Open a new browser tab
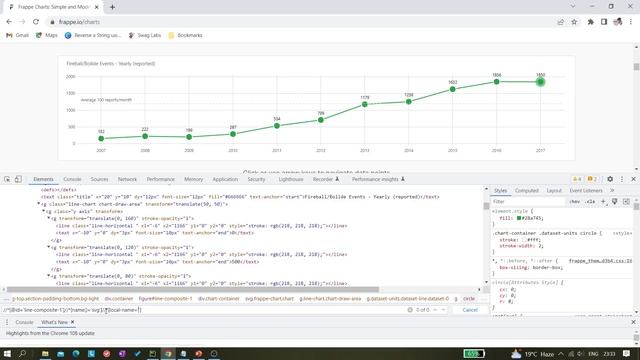 coord(112,7)
